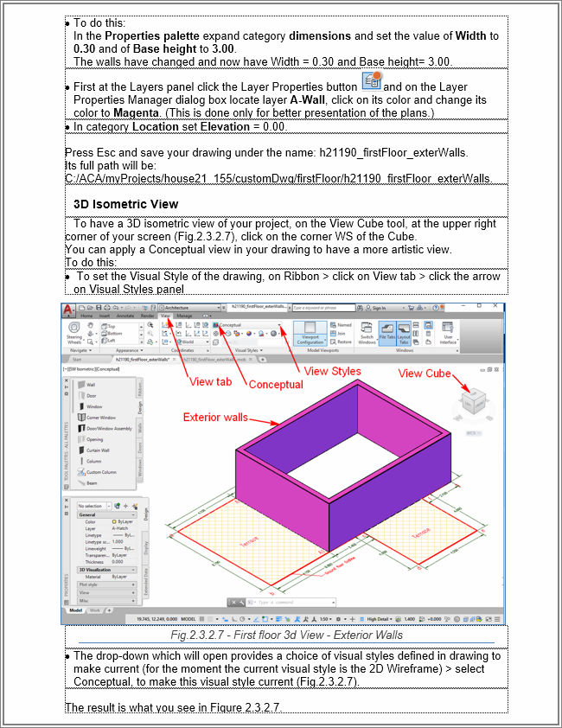562x728 pixels.
Task: Click the search keyword or phrase field
Action: [323, 307]
